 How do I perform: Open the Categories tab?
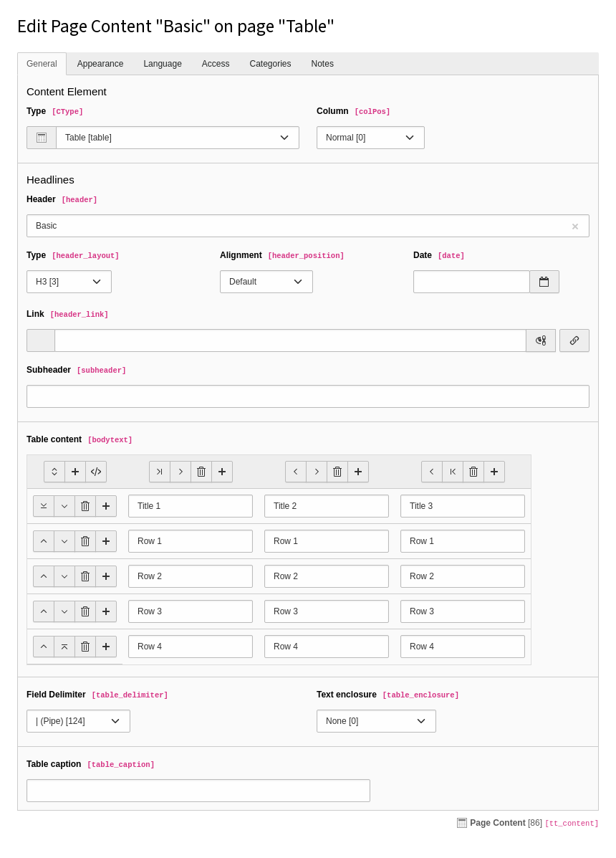(x=270, y=64)
